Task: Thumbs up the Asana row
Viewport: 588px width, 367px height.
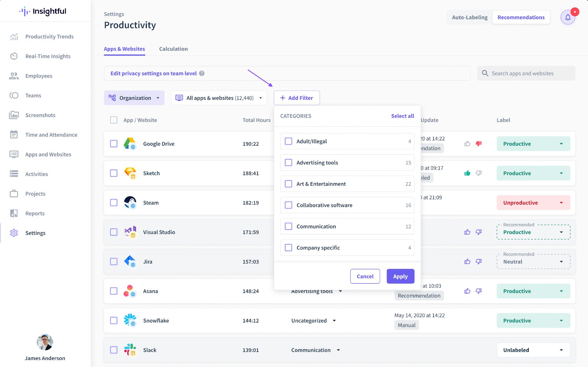Action: click(467, 291)
